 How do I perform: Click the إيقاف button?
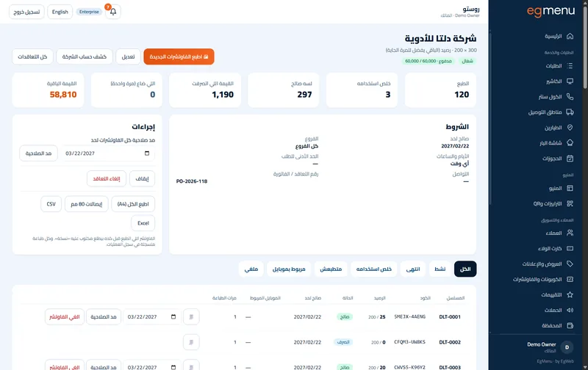142,178
